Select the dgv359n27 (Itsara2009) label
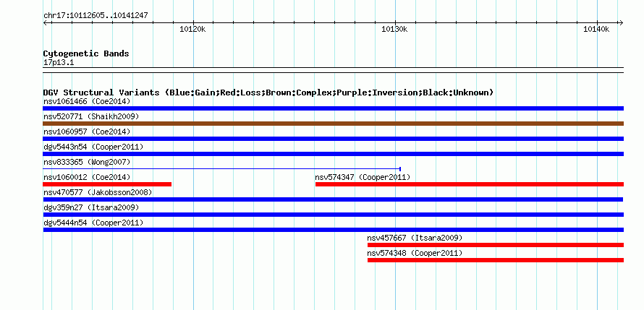The width and height of the screenshot is (644, 310). pos(91,207)
